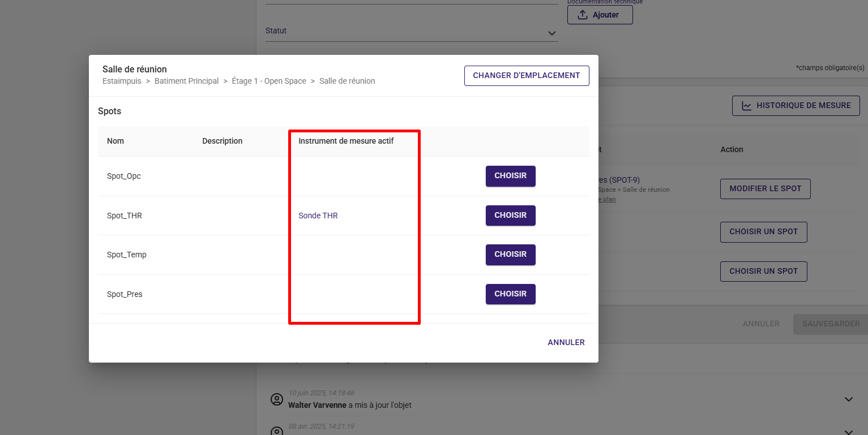Click the Ajouter upload button
Screen dimensions: 868x435
(600, 15)
